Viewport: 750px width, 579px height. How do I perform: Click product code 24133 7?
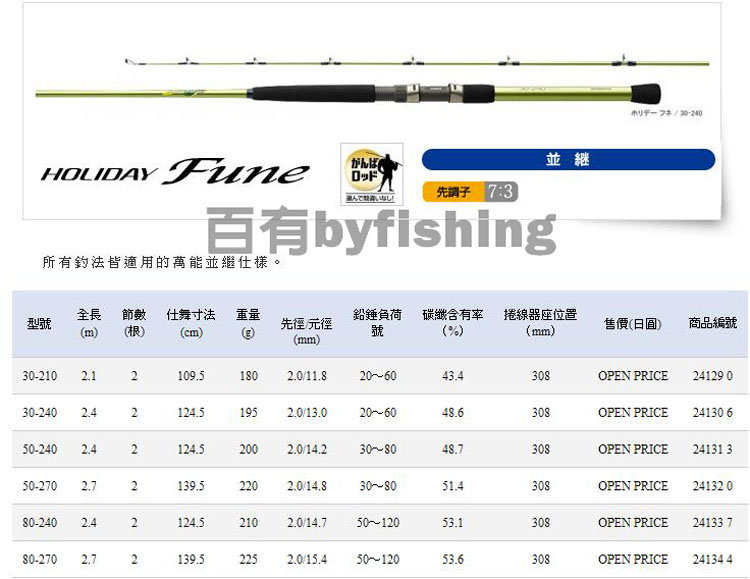coord(713,523)
